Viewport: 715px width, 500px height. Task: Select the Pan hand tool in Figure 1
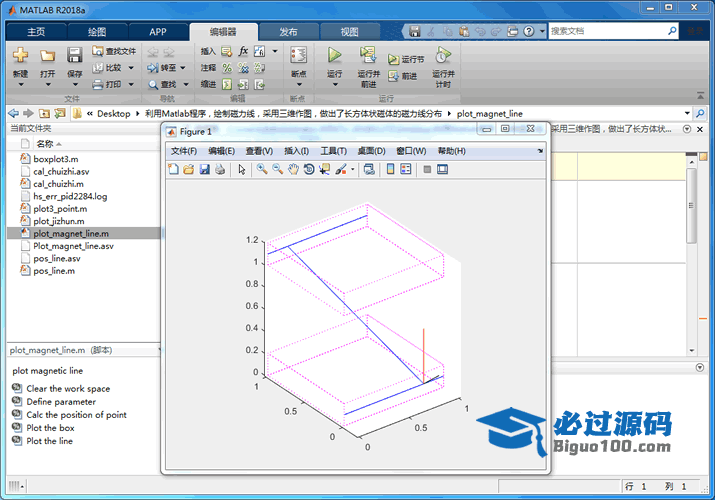click(293, 169)
